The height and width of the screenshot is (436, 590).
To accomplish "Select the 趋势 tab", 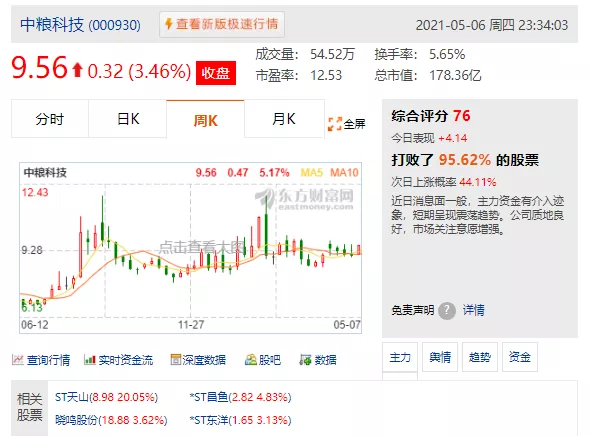I will point(480,357).
